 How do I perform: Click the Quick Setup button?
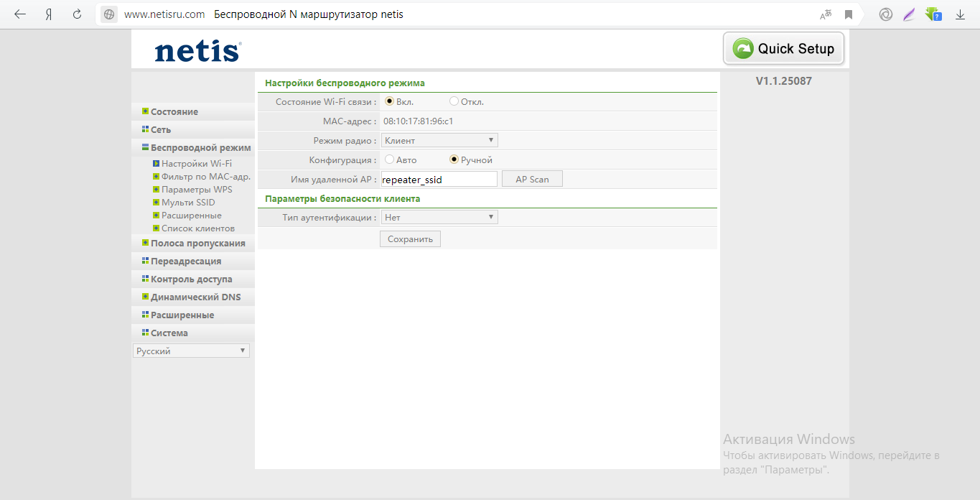(783, 49)
